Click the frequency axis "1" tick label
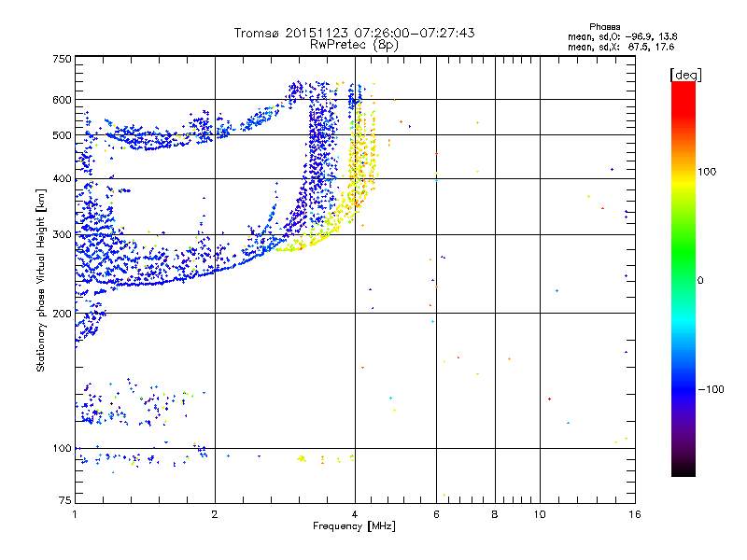 tap(75, 514)
